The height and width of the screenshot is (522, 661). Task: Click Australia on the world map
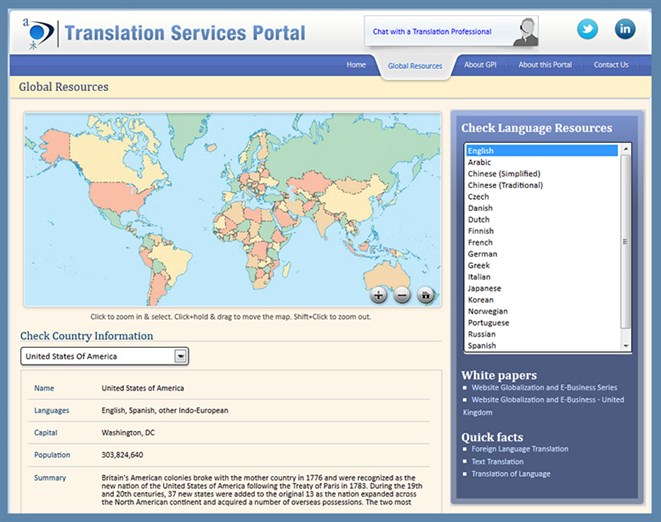(387, 276)
